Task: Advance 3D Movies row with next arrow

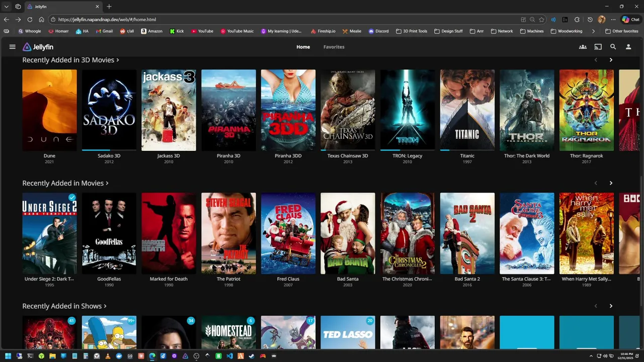Action: pos(611,60)
